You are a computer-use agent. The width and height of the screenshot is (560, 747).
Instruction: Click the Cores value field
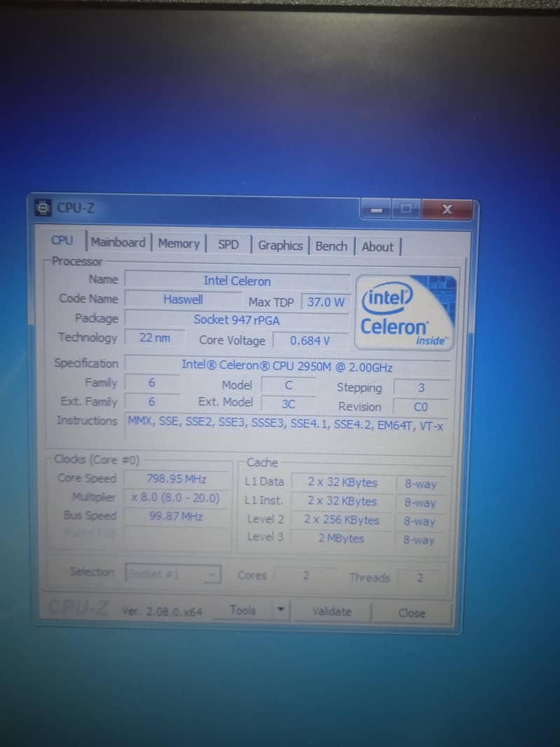[x=306, y=576]
